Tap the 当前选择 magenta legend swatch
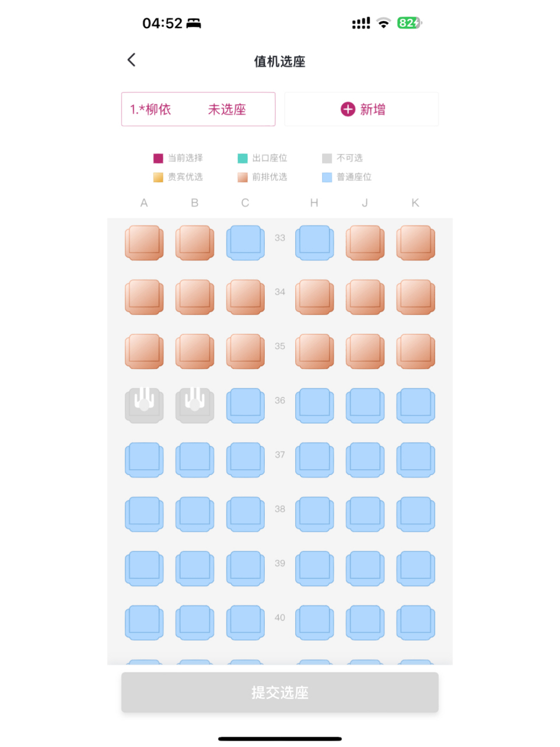Image resolution: width=560 pixels, height=747 pixels. 158,158
